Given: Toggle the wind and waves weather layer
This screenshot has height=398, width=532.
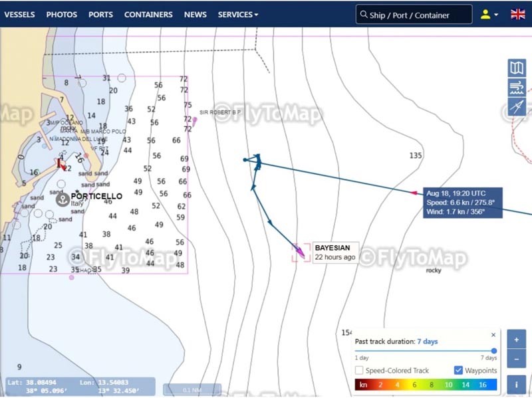Looking at the screenshot, I should click(x=517, y=87).
